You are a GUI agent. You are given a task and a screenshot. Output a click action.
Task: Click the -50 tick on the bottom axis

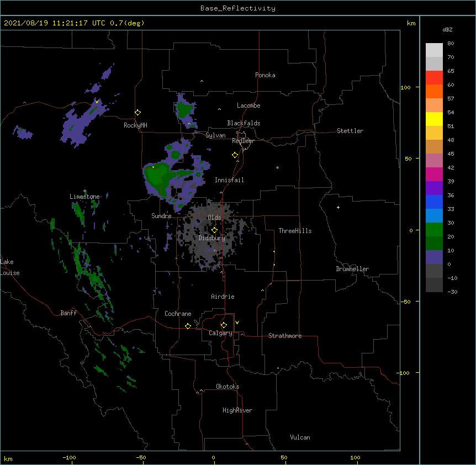(x=141, y=457)
